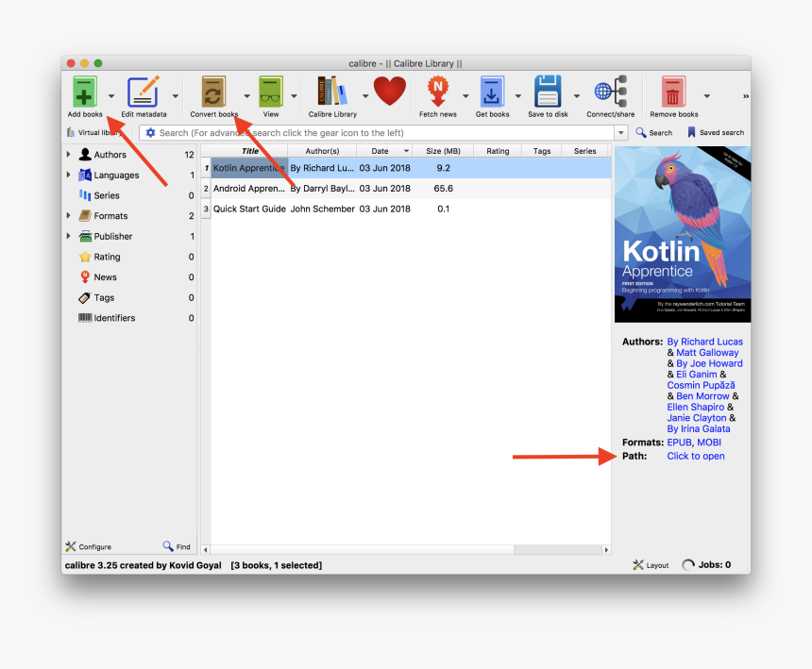Click the Convert books icon
812x669 pixels.
213,92
